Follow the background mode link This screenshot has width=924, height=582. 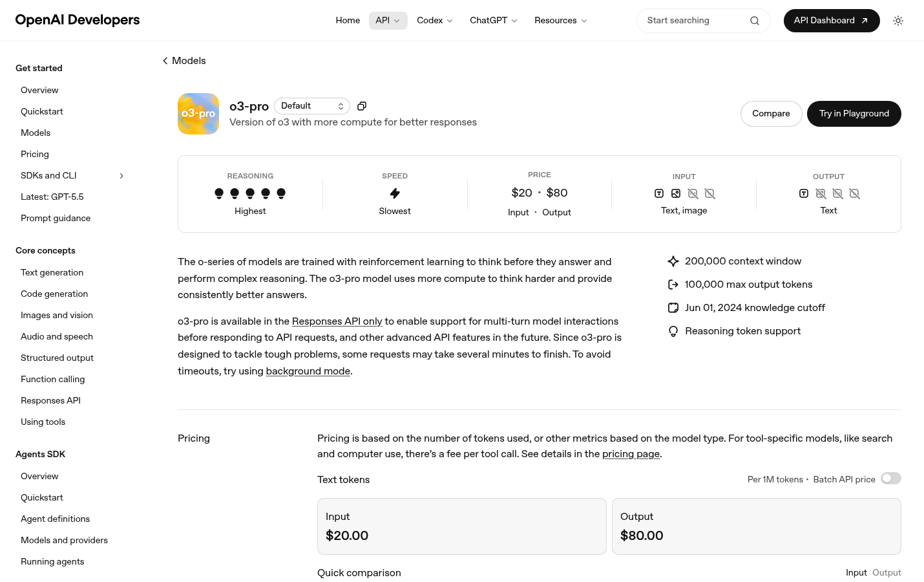308,371
